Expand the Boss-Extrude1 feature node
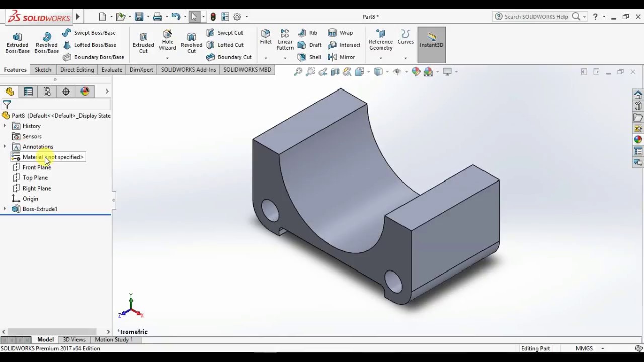The height and width of the screenshot is (362, 644). (x=5, y=209)
